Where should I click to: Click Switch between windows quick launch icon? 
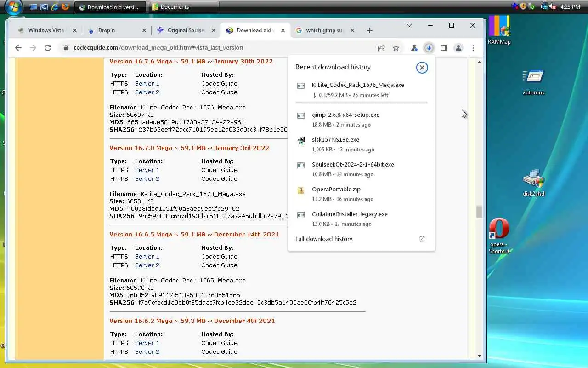44,7
